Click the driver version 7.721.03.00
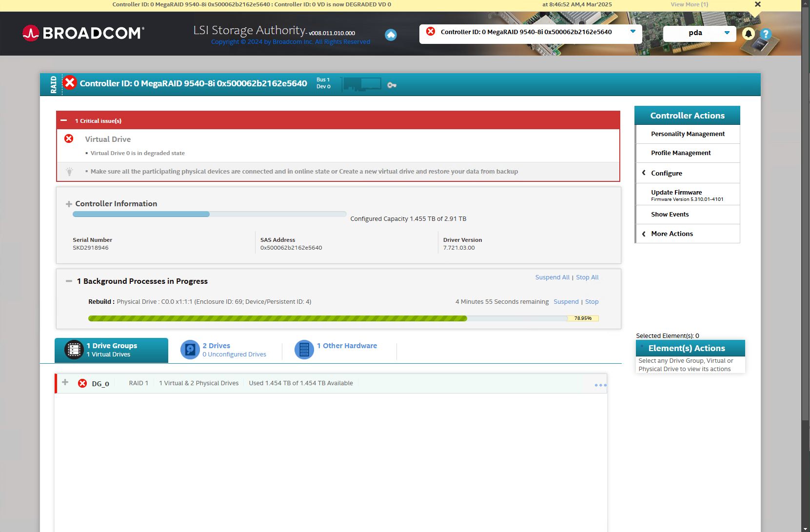Image resolution: width=810 pixels, height=532 pixels. [x=459, y=248]
